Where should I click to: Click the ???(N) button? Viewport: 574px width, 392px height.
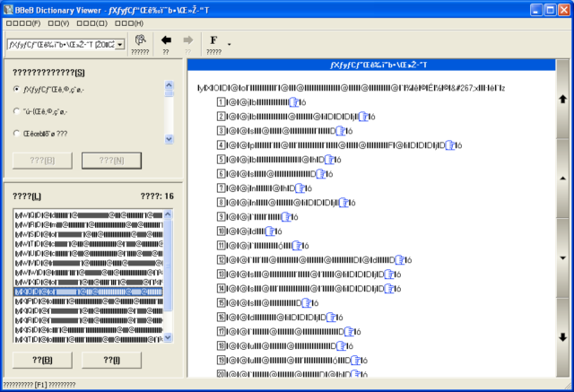click(111, 161)
